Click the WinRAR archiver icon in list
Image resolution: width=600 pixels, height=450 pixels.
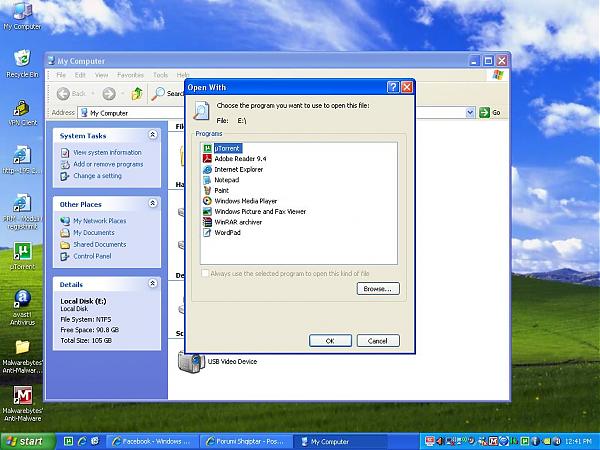pyautogui.click(x=207, y=222)
